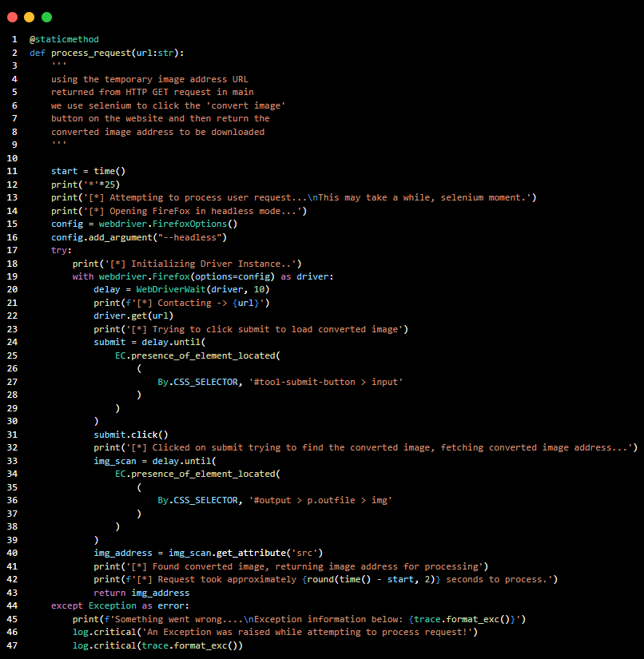This screenshot has height=659, width=644.
Task: Click line number 10 in the gutter
Action: (x=12, y=158)
